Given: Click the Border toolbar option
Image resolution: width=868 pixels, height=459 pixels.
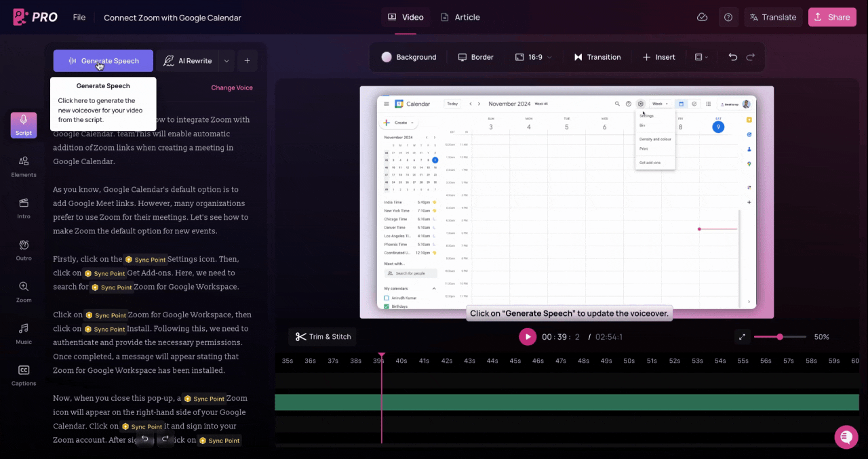Looking at the screenshot, I should pos(475,57).
